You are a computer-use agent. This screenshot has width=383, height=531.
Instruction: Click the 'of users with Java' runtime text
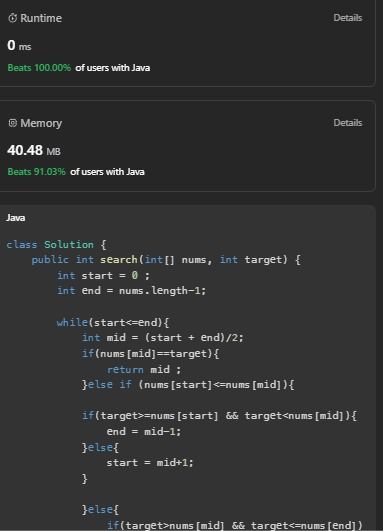tap(113, 68)
